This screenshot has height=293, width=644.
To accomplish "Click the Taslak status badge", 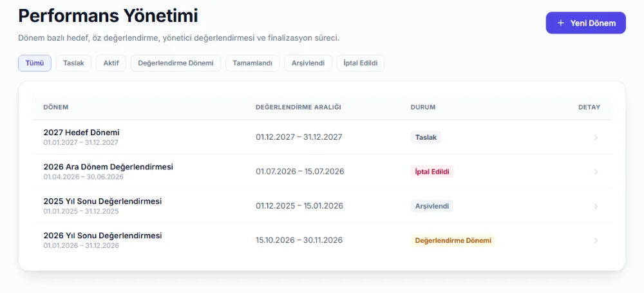I will pos(426,137).
